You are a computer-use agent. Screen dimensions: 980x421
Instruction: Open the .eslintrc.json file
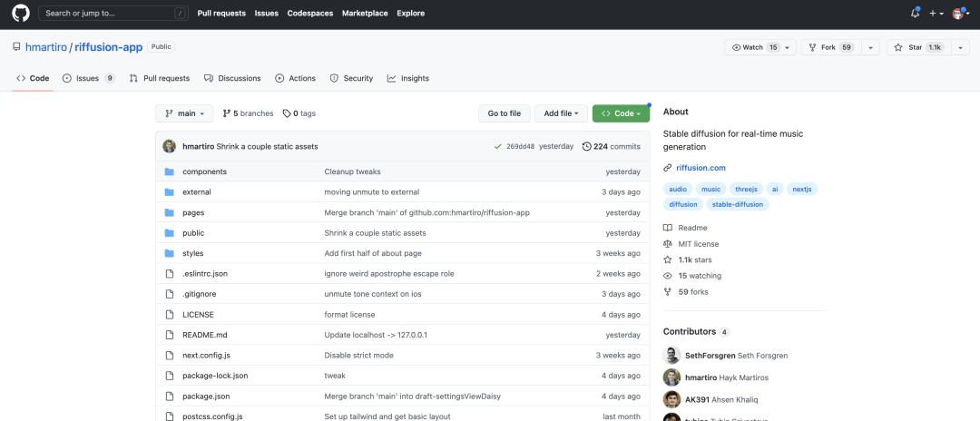click(x=205, y=274)
